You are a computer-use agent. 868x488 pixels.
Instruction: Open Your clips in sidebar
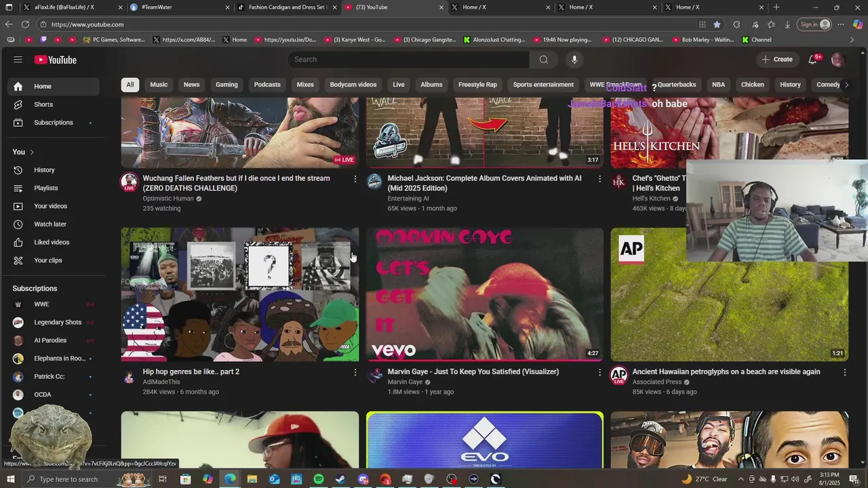click(x=54, y=260)
